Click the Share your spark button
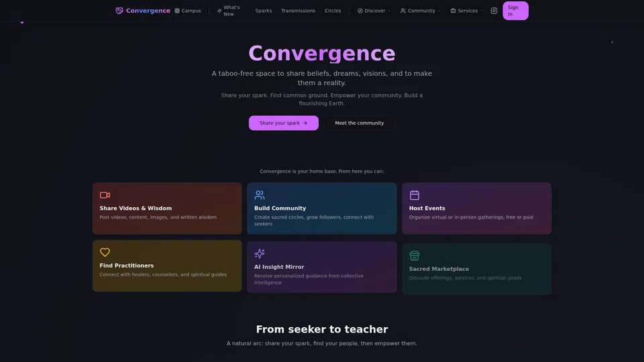This screenshot has width=644, height=362. [283, 123]
